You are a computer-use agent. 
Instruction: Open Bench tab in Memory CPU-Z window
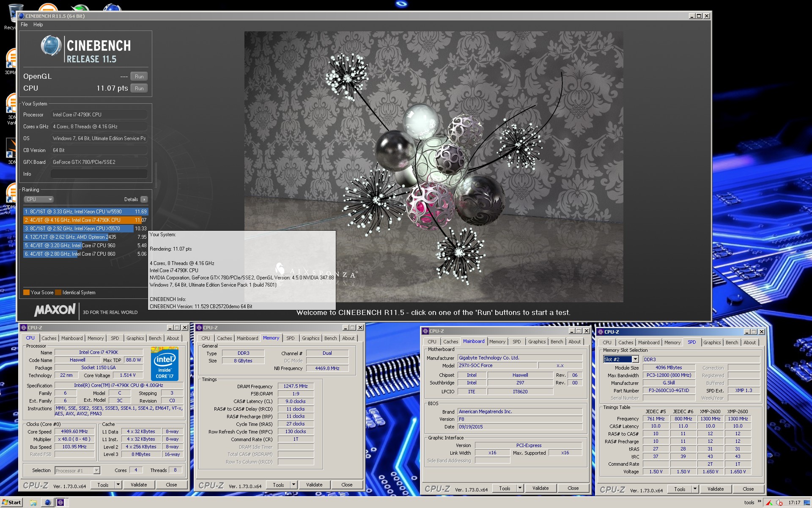click(331, 338)
